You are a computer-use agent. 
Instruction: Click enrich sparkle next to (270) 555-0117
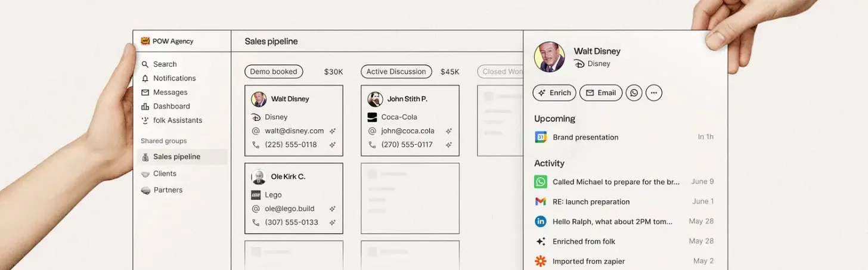pyautogui.click(x=449, y=145)
